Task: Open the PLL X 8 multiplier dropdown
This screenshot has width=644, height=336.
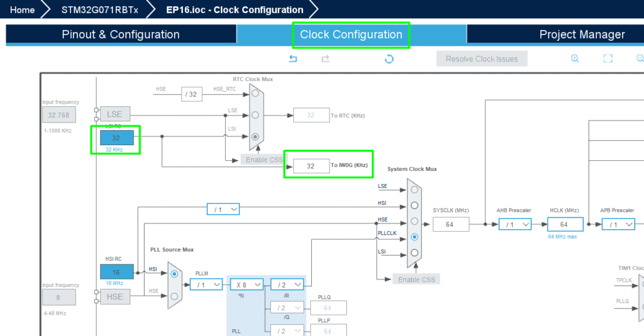Action: pos(247,285)
